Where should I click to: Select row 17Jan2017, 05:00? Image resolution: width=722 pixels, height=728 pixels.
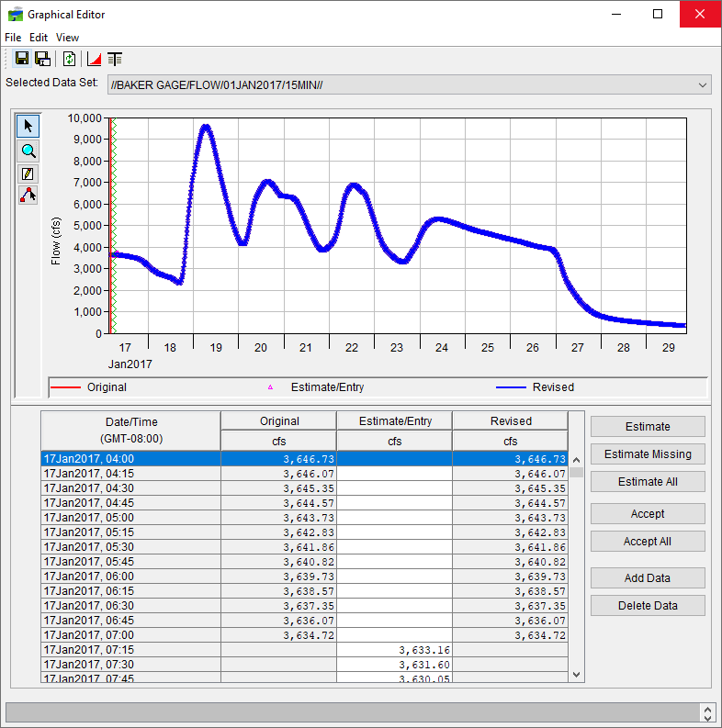coord(304,518)
